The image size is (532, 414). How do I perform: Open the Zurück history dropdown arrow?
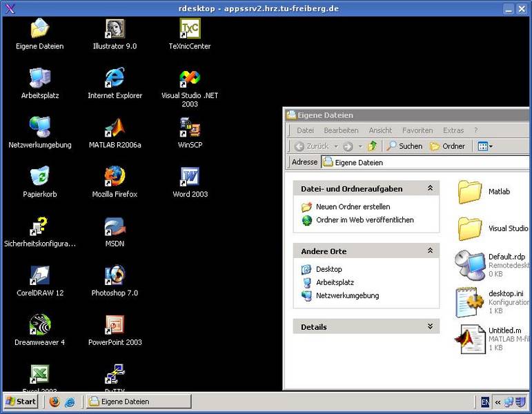[x=336, y=146]
